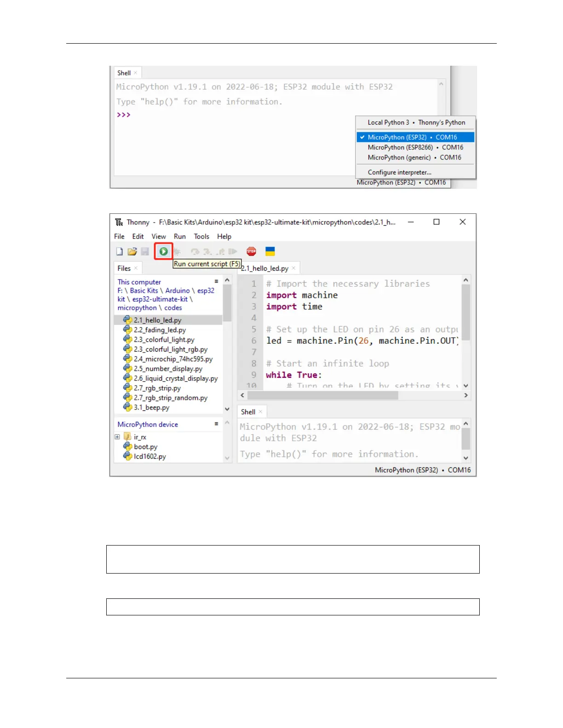563x728 pixels.
Task: Click 'codes' in the path breadcrumb
Action: click(173, 308)
